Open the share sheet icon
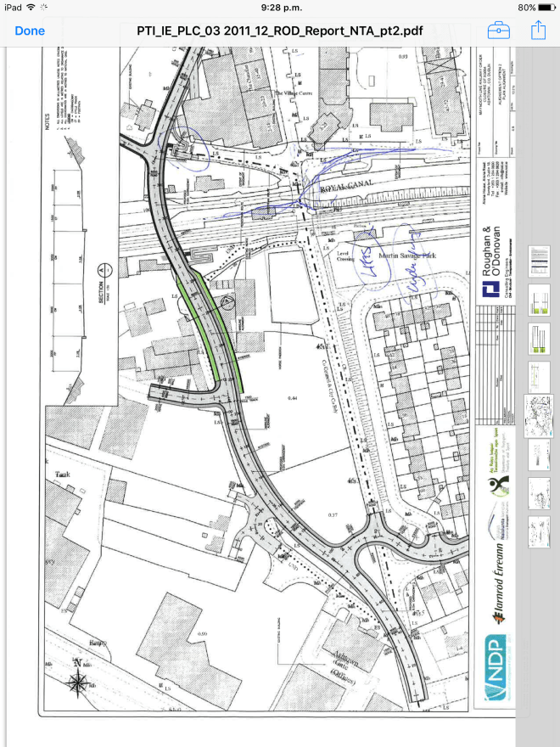This screenshot has width=560, height=747. pyautogui.click(x=538, y=31)
